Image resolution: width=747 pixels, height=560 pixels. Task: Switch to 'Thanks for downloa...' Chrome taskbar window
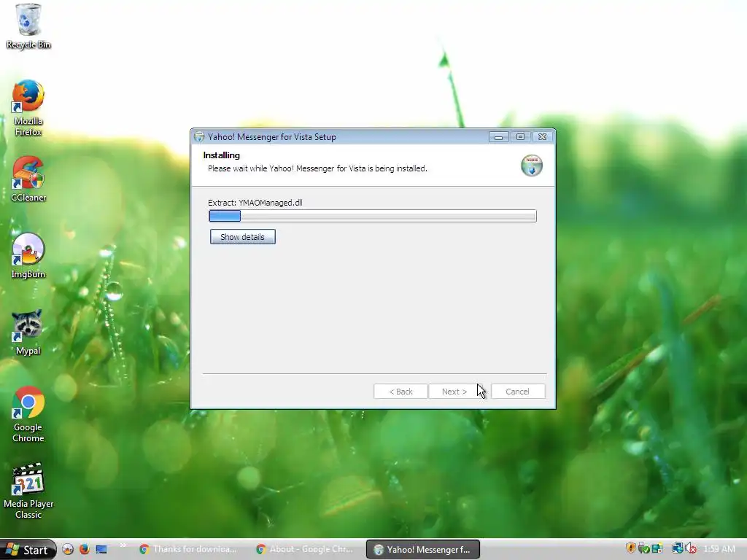(x=190, y=549)
